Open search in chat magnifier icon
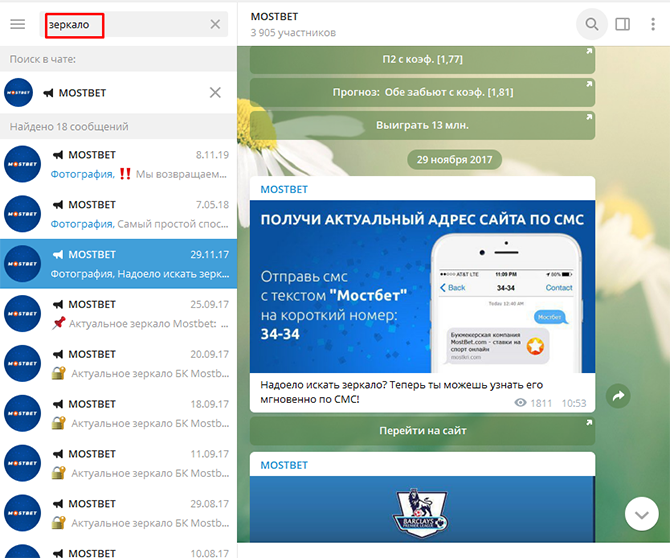 [x=592, y=24]
